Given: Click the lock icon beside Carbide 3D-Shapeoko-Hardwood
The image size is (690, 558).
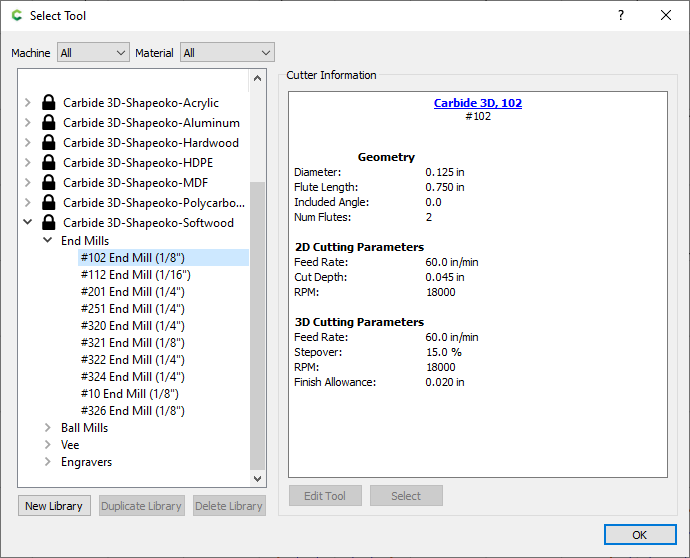Looking at the screenshot, I should (48, 143).
